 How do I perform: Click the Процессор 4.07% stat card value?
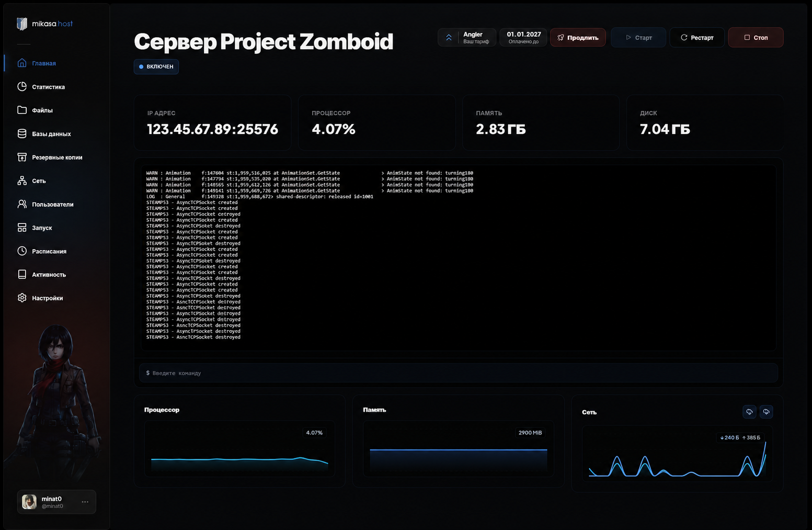pos(334,129)
